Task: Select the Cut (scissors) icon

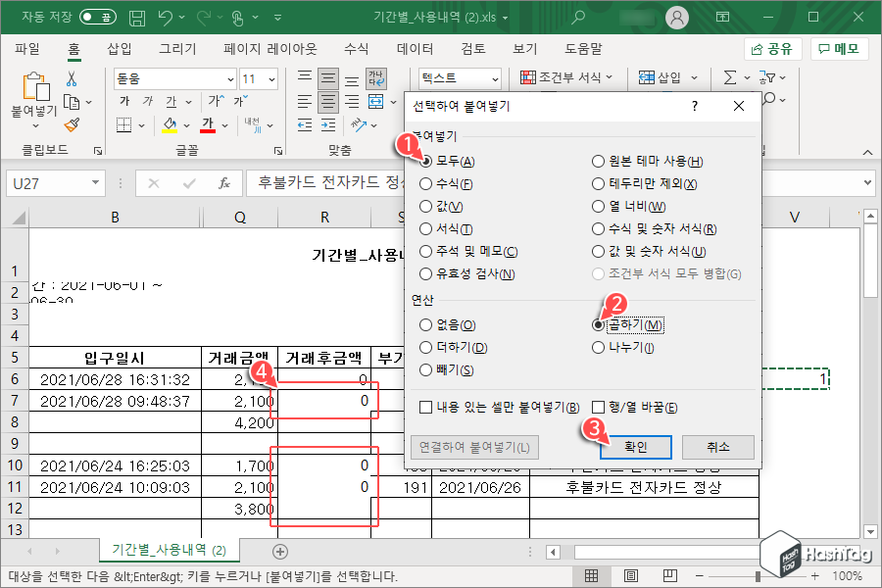Action: pyautogui.click(x=72, y=78)
